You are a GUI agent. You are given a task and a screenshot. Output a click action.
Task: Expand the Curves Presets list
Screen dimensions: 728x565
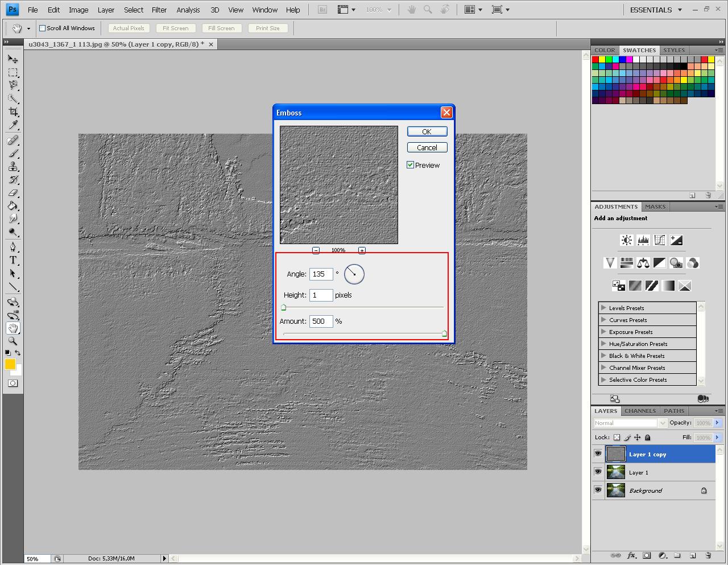(603, 320)
